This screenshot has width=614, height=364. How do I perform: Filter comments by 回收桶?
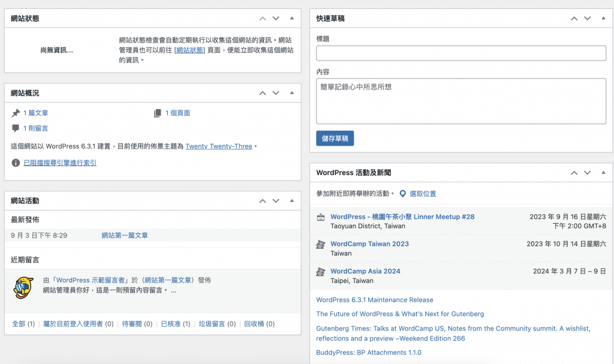pos(254,324)
